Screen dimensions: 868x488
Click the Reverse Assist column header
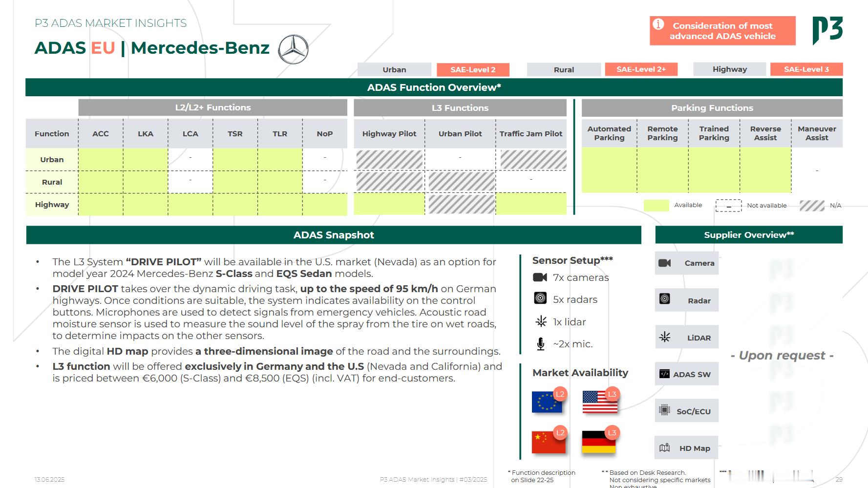[765, 133]
